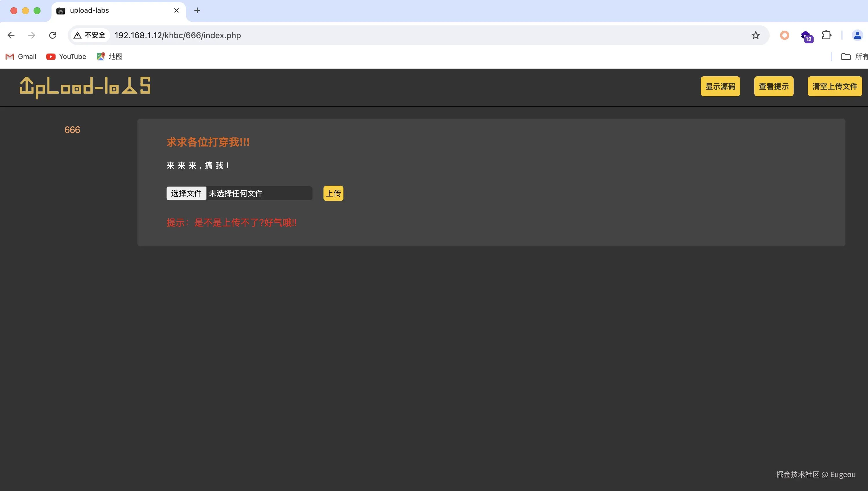Image resolution: width=868 pixels, height=491 pixels.
Task: Open the user profile avatar icon
Action: click(857, 35)
